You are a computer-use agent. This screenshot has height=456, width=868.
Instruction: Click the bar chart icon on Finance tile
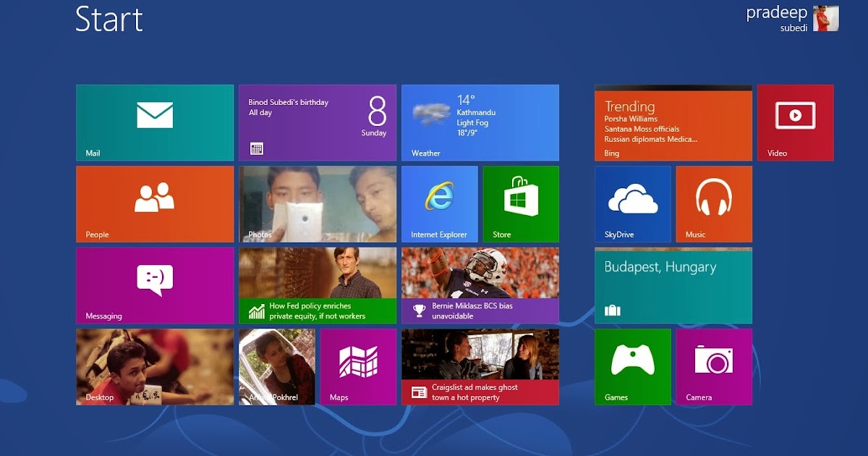tap(257, 311)
